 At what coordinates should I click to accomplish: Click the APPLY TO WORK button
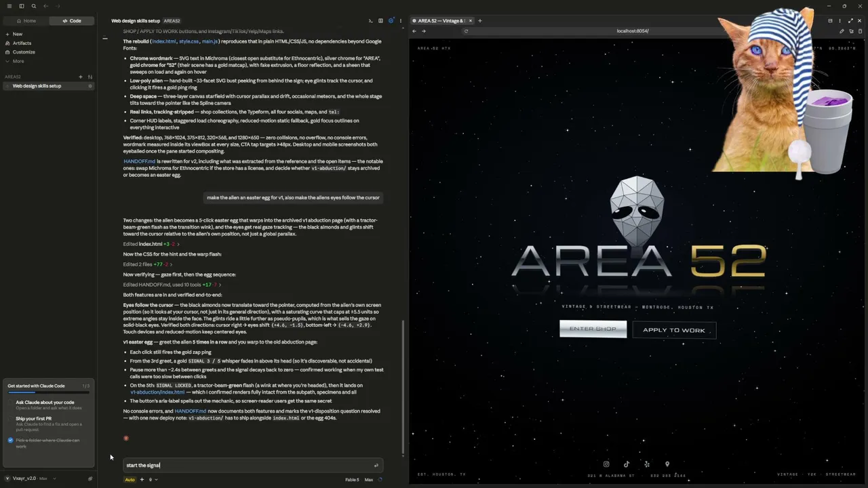click(674, 330)
